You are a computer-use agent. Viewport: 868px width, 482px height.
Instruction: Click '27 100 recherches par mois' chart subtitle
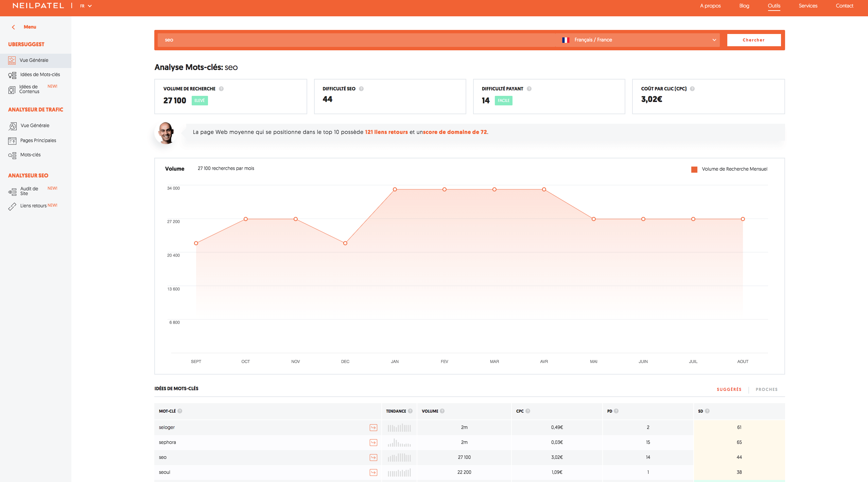pos(226,169)
